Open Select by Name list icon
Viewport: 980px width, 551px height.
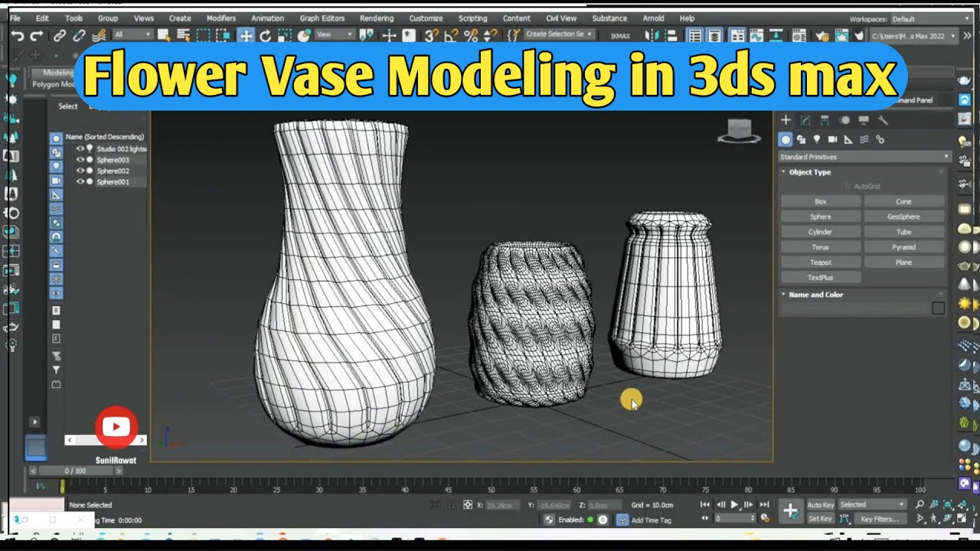tap(183, 35)
